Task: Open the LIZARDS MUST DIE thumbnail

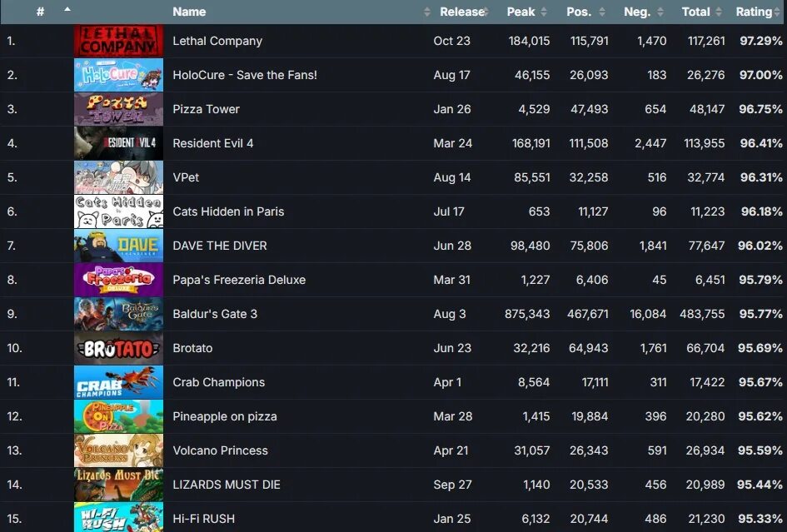Action: click(x=118, y=485)
